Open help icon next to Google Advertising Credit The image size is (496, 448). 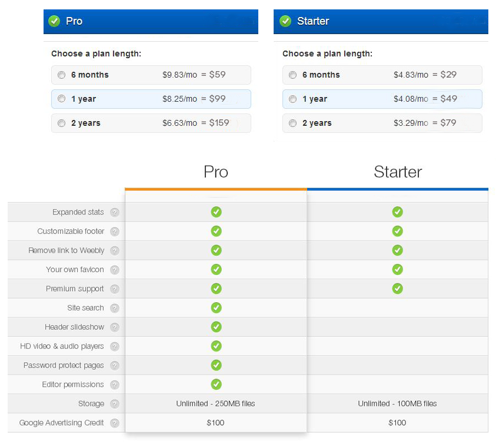pos(115,423)
